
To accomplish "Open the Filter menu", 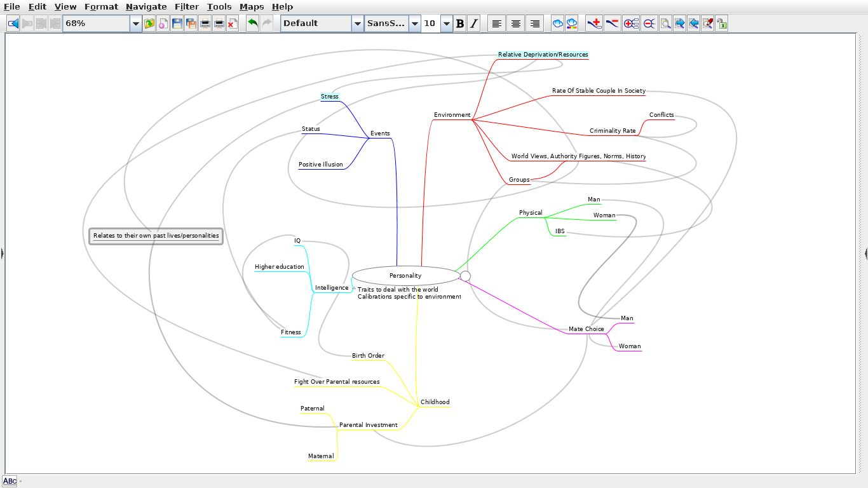I will (x=187, y=7).
